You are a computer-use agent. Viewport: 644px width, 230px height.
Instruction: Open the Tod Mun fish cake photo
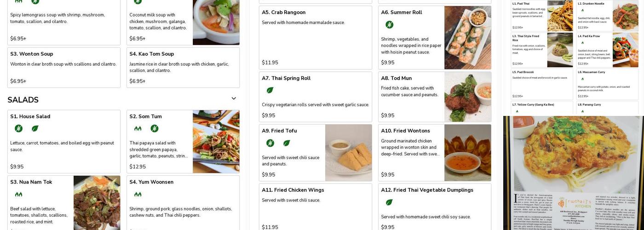[x=467, y=97]
